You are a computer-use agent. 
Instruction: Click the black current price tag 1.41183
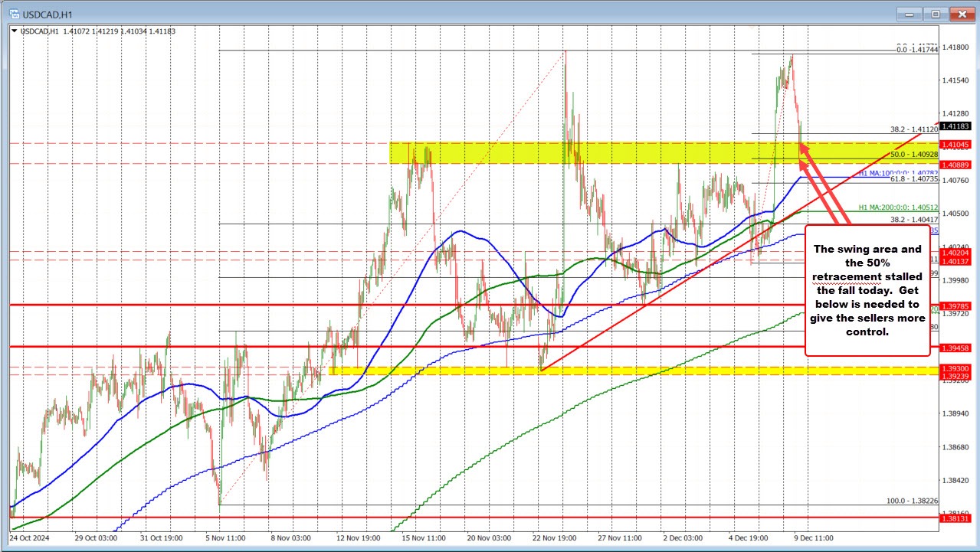[955, 126]
